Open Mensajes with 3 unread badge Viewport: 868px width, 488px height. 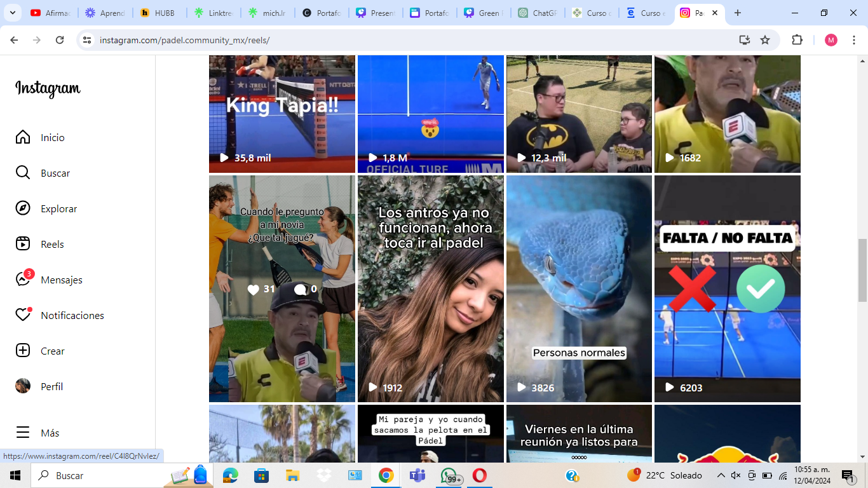[23, 280]
